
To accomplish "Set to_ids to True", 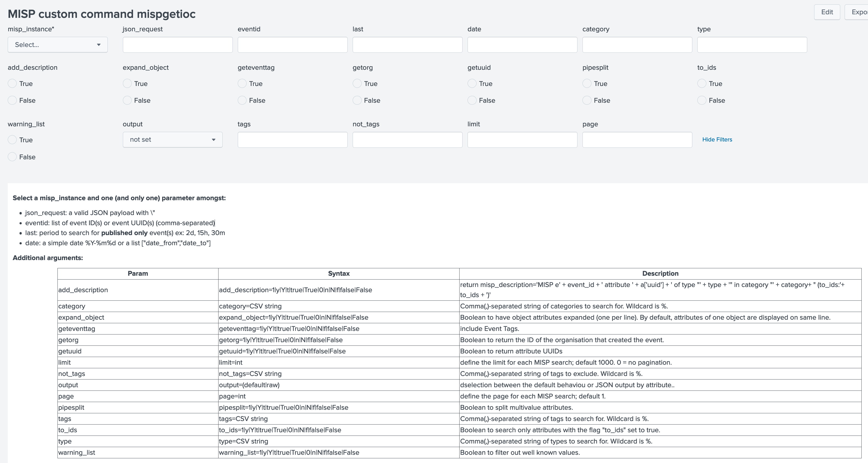I will 702,83.
